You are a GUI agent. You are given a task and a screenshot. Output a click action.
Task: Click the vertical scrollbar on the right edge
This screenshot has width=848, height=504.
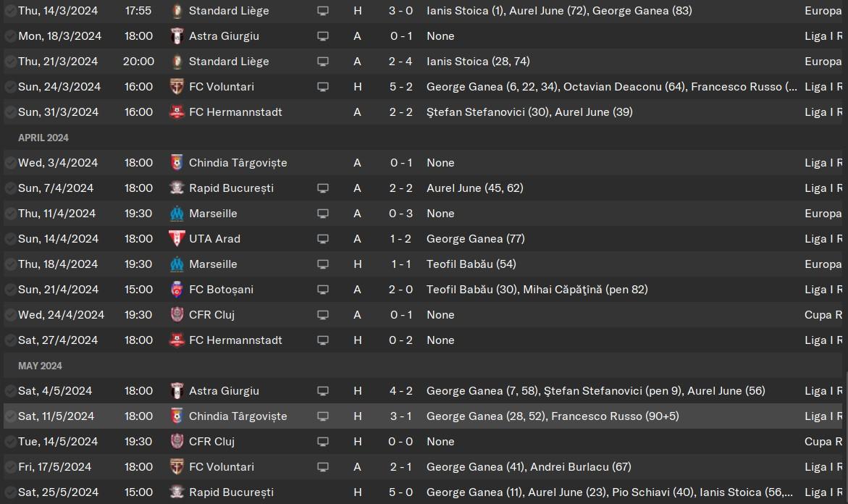coord(845,252)
